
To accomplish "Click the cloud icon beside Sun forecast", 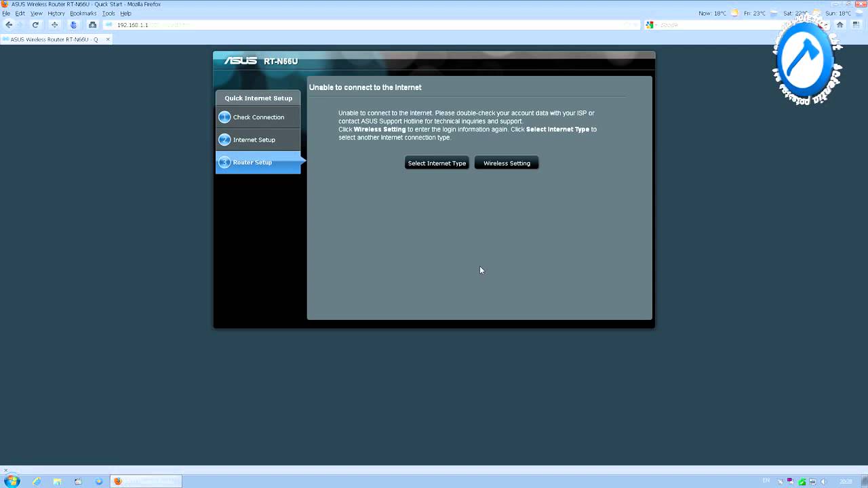I will click(x=858, y=13).
